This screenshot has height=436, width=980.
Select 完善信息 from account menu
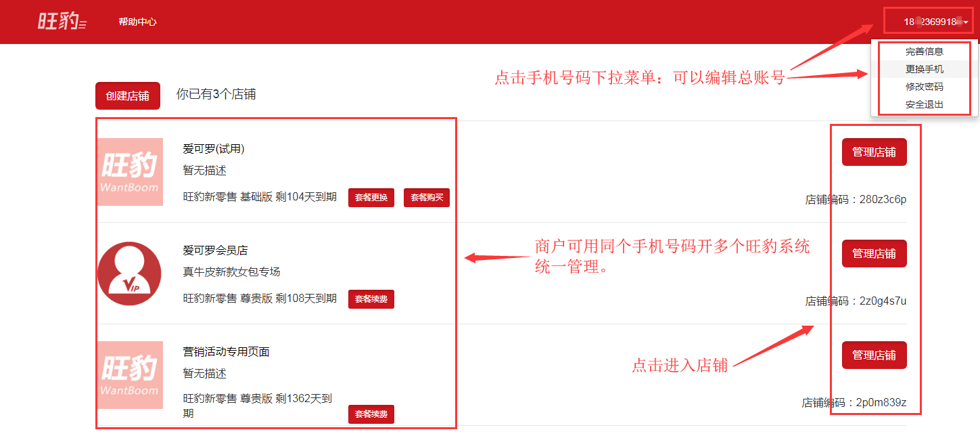(x=924, y=51)
